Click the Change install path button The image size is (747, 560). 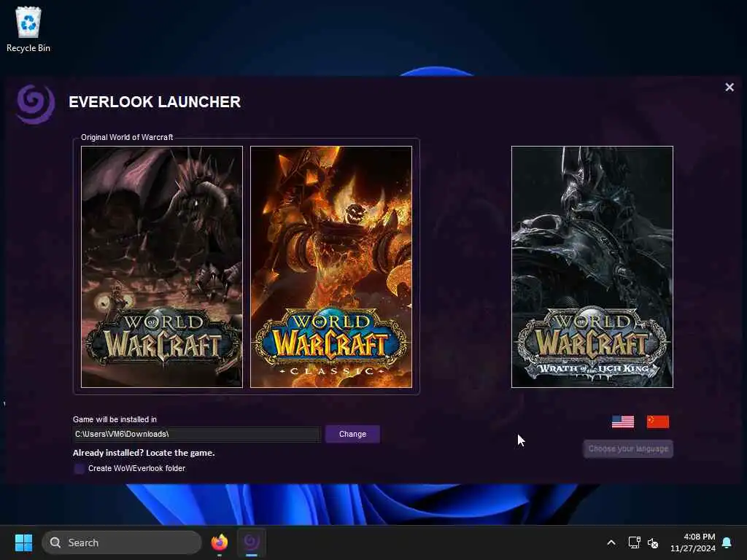coord(352,435)
